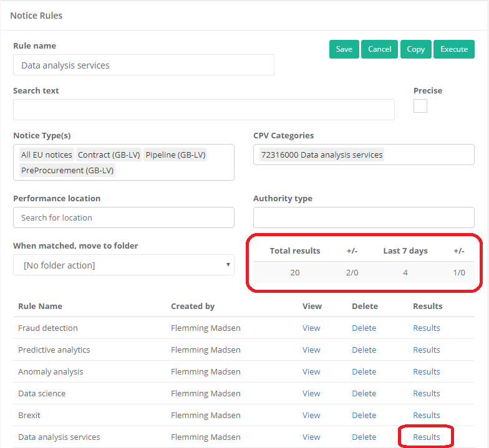
Task: Click the Authority type field
Action: (x=364, y=217)
